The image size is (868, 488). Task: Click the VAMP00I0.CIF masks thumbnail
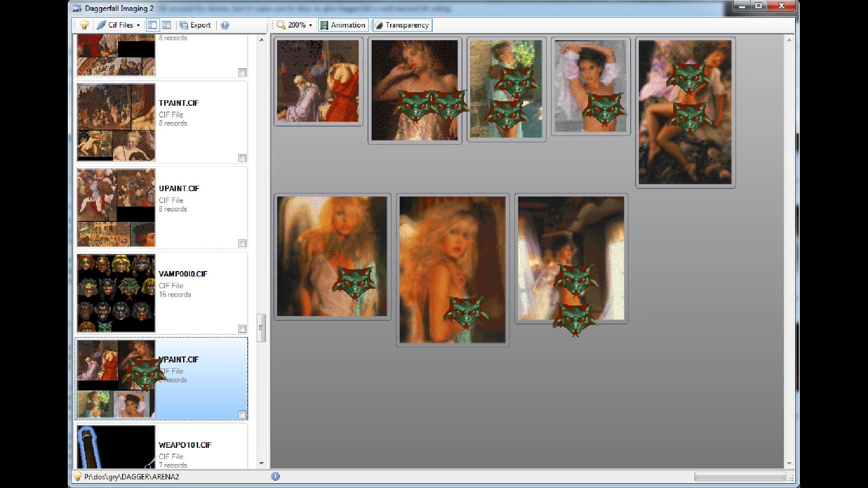(116, 293)
